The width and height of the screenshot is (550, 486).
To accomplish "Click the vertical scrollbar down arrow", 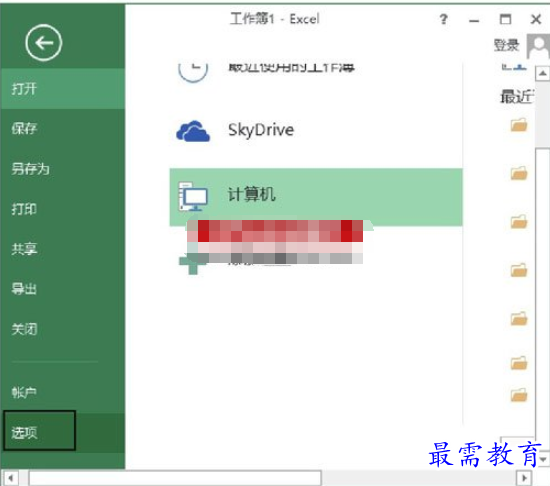I will tap(544, 459).
